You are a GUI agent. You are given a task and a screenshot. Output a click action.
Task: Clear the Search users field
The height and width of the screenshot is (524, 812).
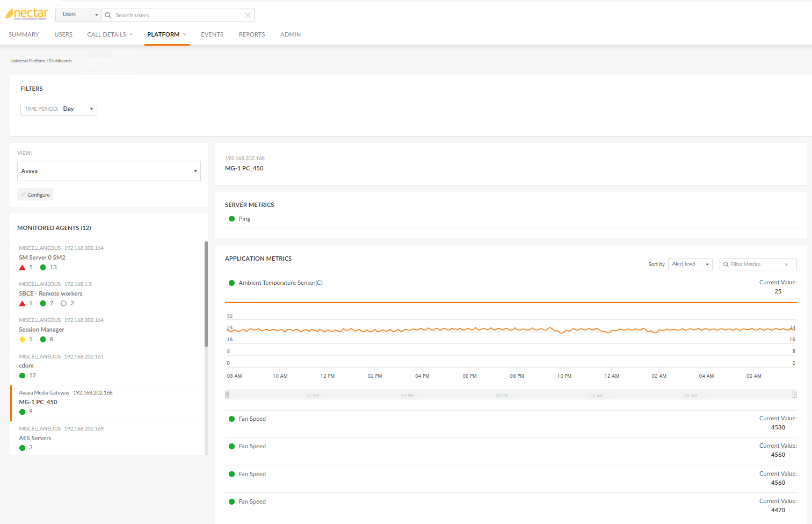click(x=248, y=15)
